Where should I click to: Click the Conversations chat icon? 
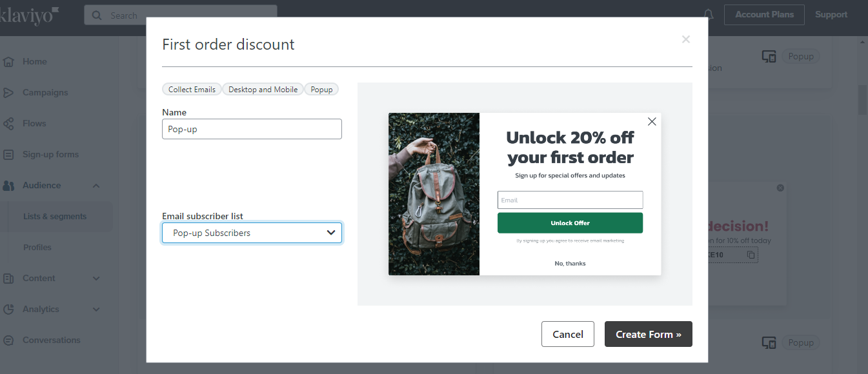click(8, 340)
